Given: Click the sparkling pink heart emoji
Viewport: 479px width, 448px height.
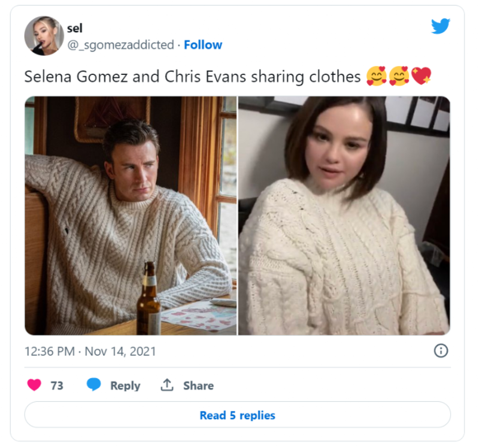Looking at the screenshot, I should point(422,77).
